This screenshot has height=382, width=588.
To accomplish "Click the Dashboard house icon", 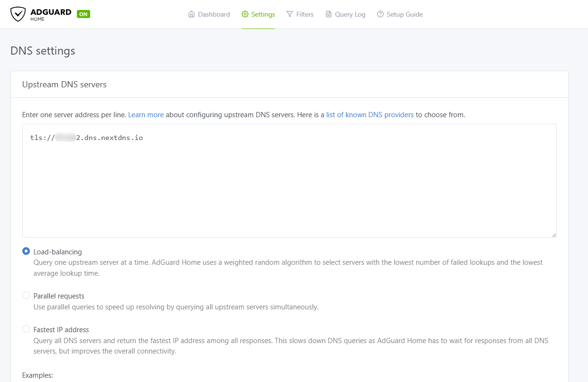I will click(x=192, y=14).
